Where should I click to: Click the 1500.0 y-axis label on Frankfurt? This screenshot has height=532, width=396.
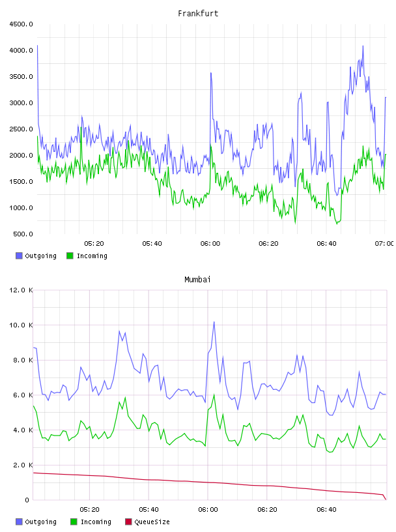21,181
